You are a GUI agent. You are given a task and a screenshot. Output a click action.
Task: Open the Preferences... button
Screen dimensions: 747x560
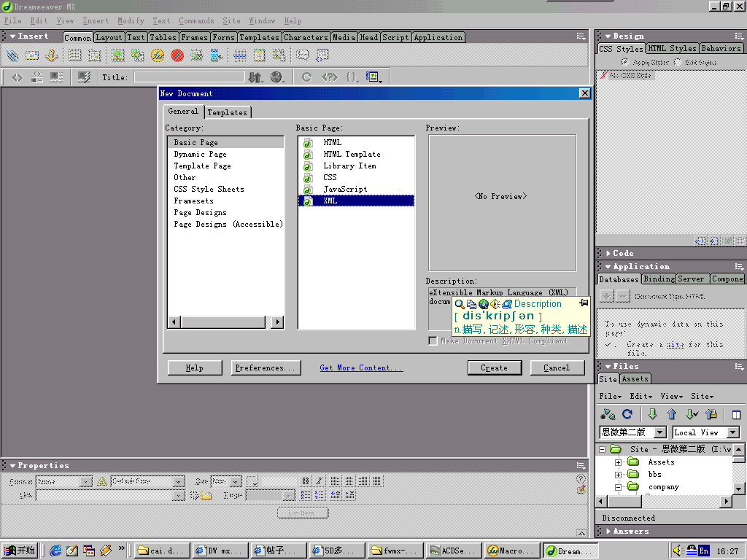coord(266,367)
